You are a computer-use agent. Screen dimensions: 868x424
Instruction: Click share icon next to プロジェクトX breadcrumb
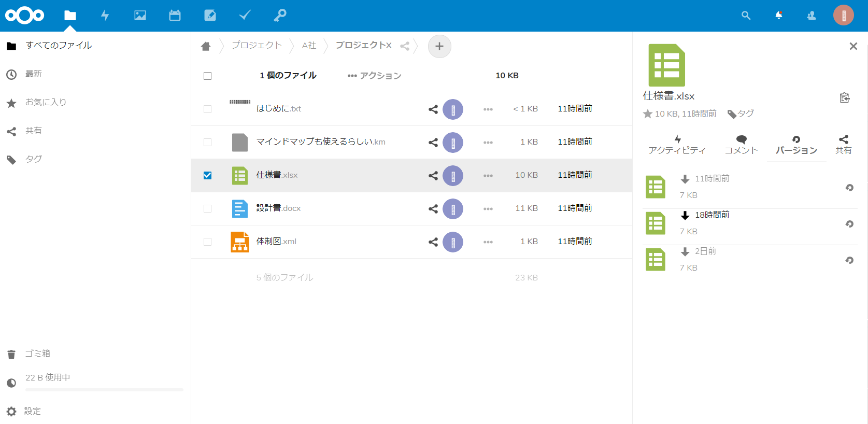[405, 46]
